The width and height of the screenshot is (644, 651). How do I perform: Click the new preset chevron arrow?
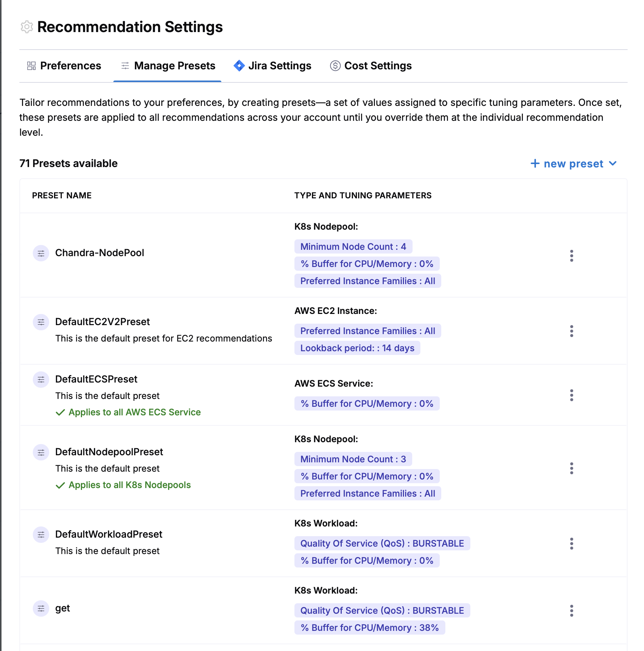coord(613,164)
